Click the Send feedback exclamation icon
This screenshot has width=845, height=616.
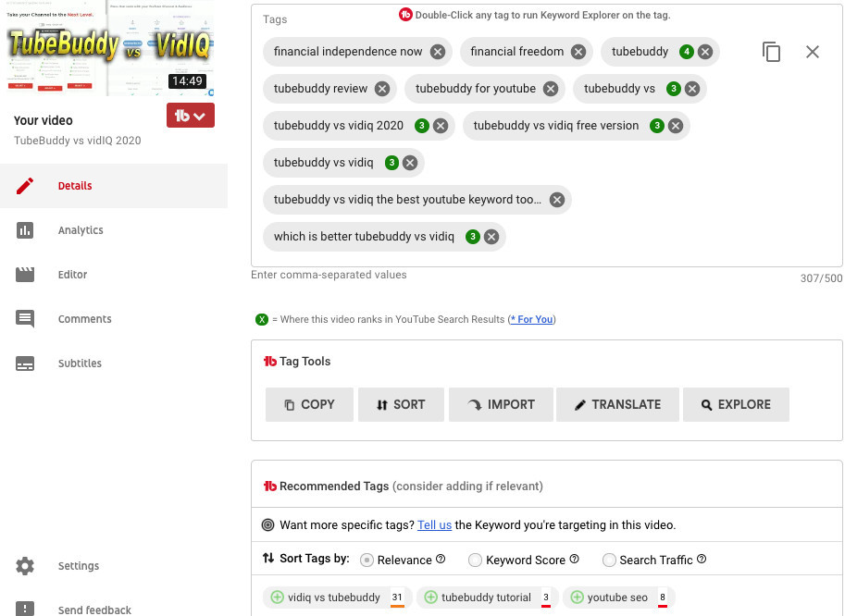tap(25, 609)
